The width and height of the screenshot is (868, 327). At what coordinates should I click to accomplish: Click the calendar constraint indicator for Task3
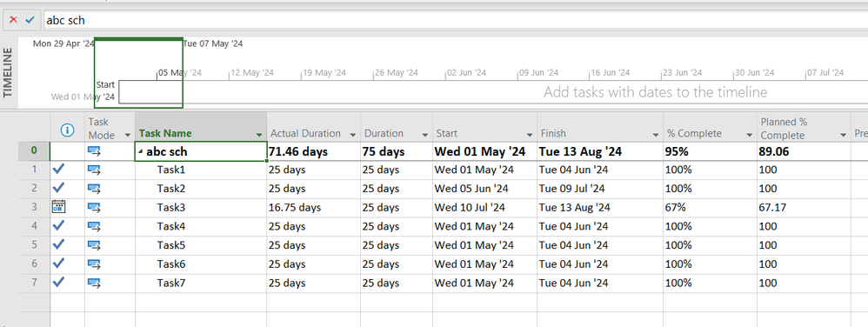(58, 207)
